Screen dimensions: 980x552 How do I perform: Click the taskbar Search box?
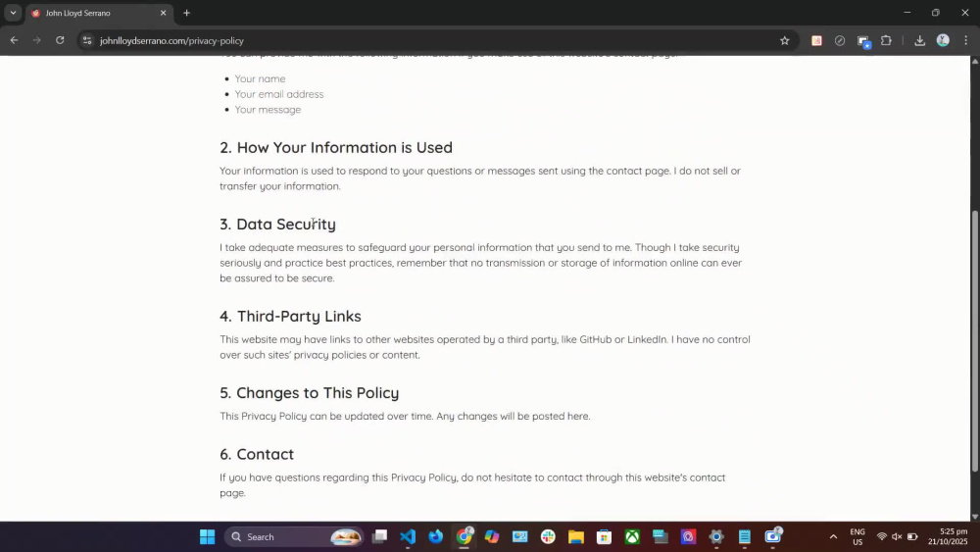tap(294, 536)
